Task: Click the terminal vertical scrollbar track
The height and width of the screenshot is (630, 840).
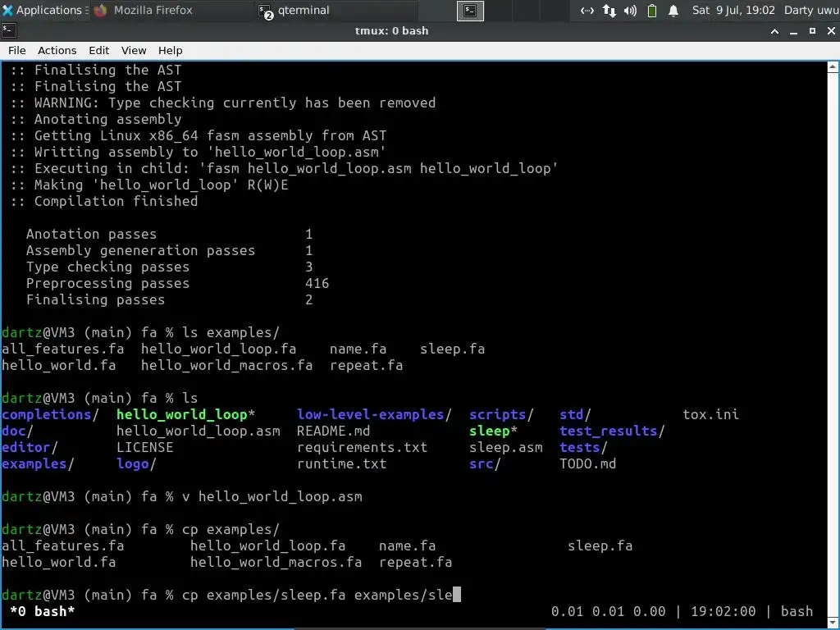Action: [833, 343]
